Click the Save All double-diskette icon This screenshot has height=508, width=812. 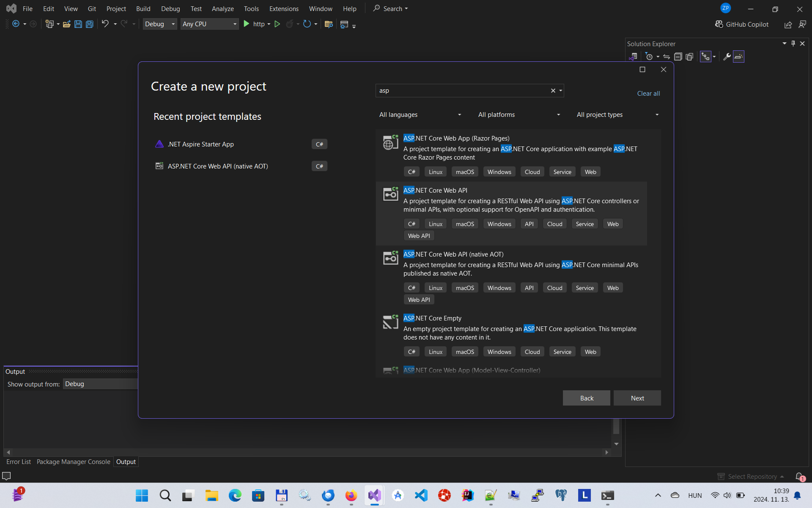(90, 24)
